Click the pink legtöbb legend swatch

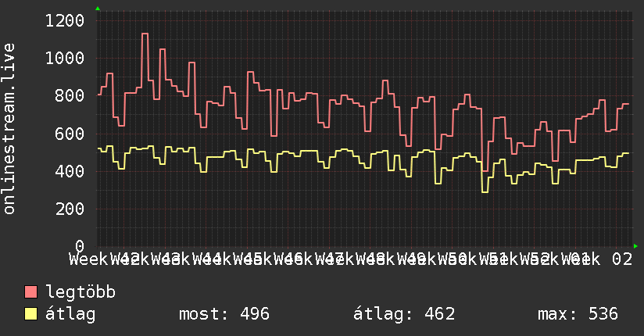[x=30, y=292]
